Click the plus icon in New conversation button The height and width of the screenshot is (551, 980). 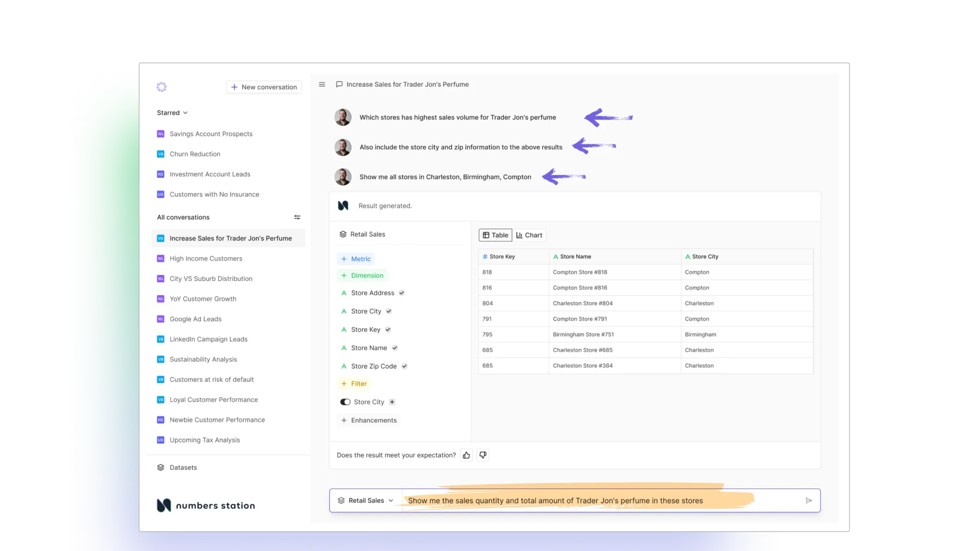coord(234,87)
